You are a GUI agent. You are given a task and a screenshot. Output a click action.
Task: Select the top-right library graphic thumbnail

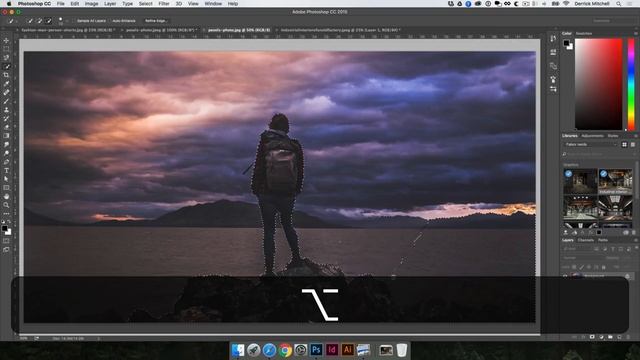click(615, 181)
